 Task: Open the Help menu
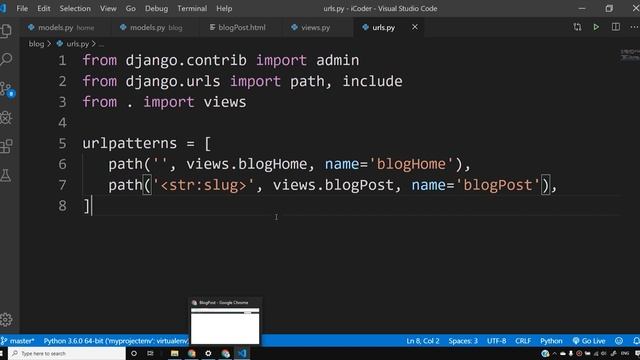[x=224, y=8]
